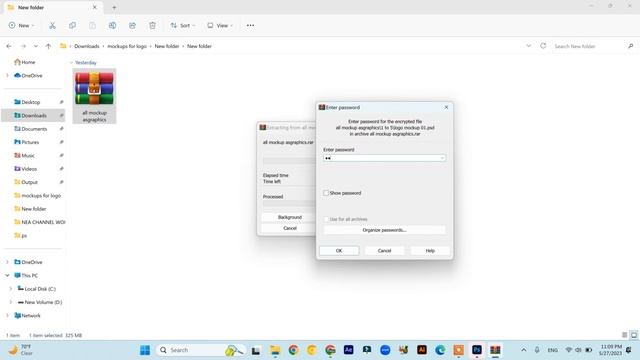Image resolution: width=640 pixels, height=360 pixels.
Task: Click the Cut icon in Explorer toolbar
Action: 52,25
